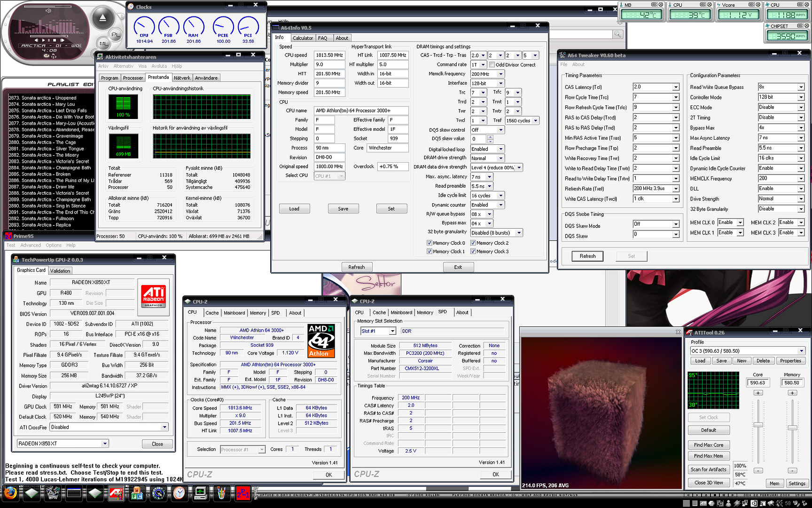Toggle the Memory Clock 3 checkbox
The width and height of the screenshot is (812, 508).
(x=473, y=252)
